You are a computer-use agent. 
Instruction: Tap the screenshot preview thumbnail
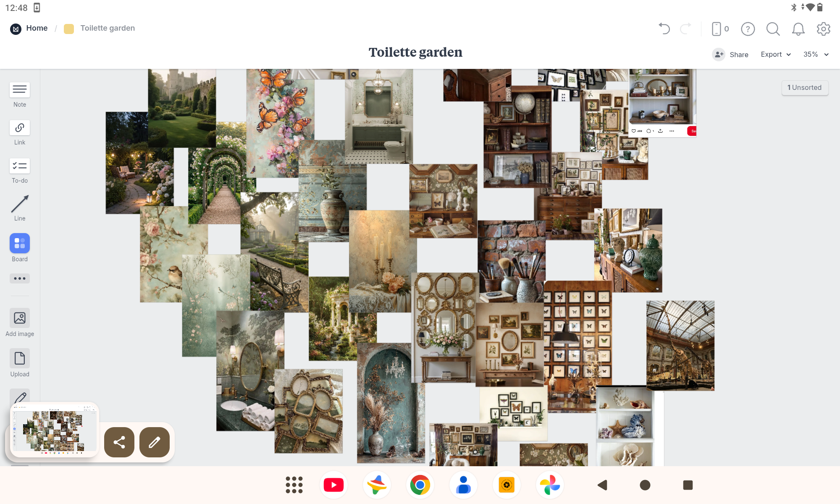[x=55, y=430]
